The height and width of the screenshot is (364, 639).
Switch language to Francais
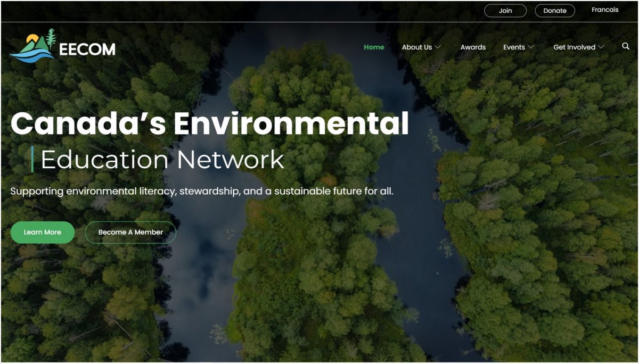[605, 10]
